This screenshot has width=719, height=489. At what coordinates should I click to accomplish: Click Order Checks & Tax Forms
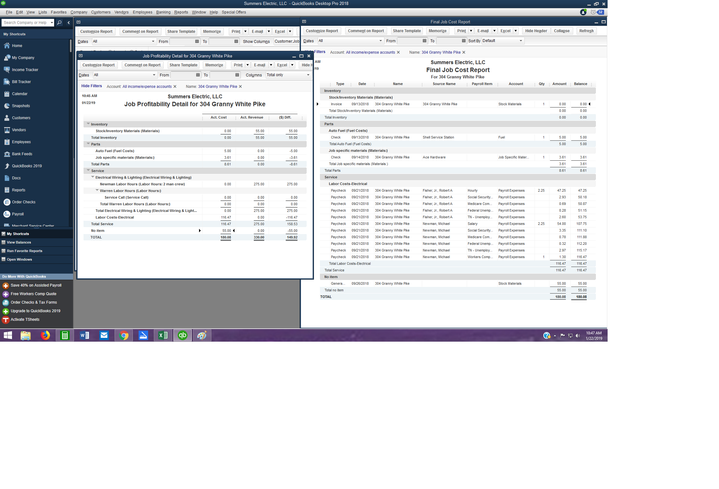click(30, 302)
